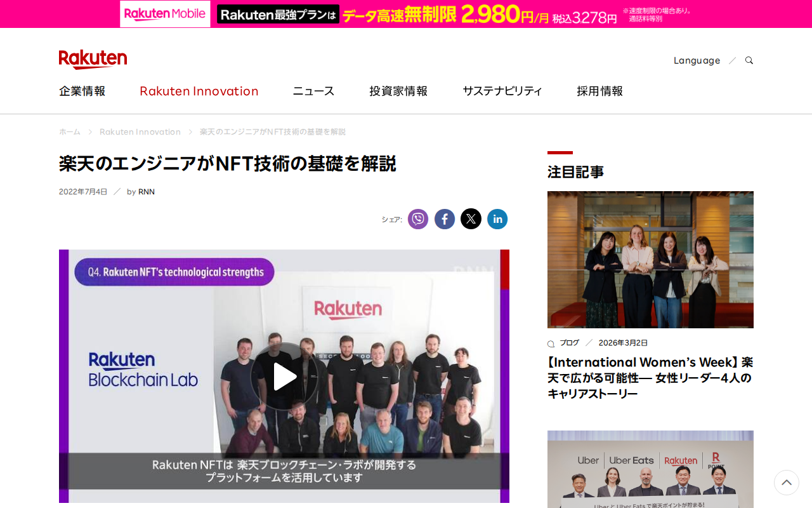Image resolution: width=812 pixels, height=508 pixels.
Task: Click the current page breadcrumb 楽天のエンジニアがNFT技術の基礎を解説
Action: [x=273, y=132]
